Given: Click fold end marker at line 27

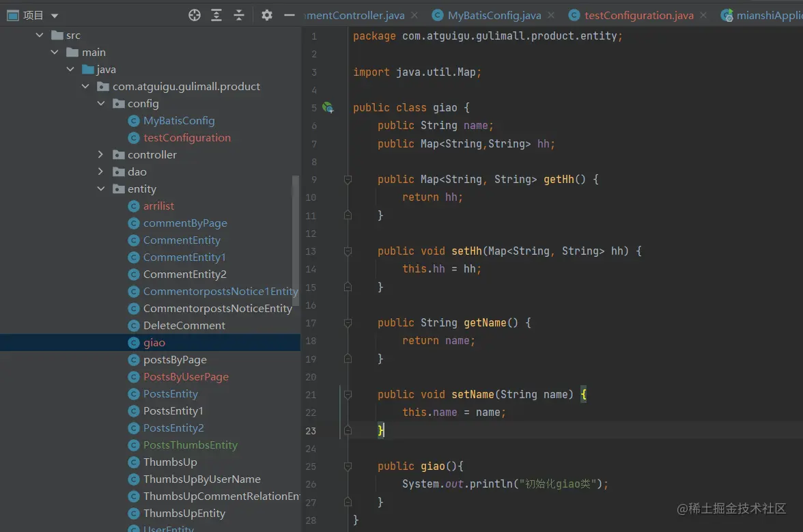Looking at the screenshot, I should (x=348, y=502).
